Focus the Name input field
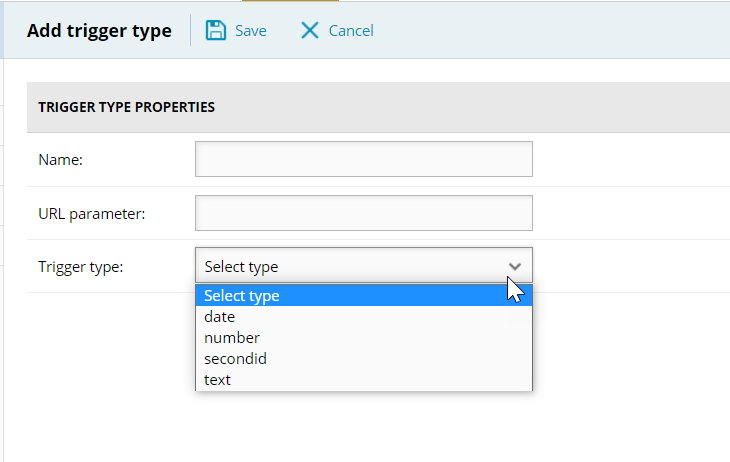 tap(364, 159)
